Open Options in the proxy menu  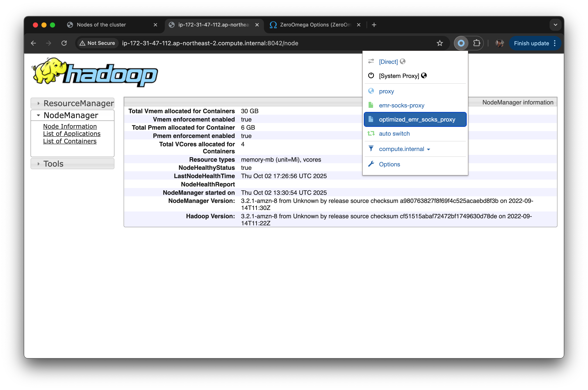pyautogui.click(x=389, y=164)
